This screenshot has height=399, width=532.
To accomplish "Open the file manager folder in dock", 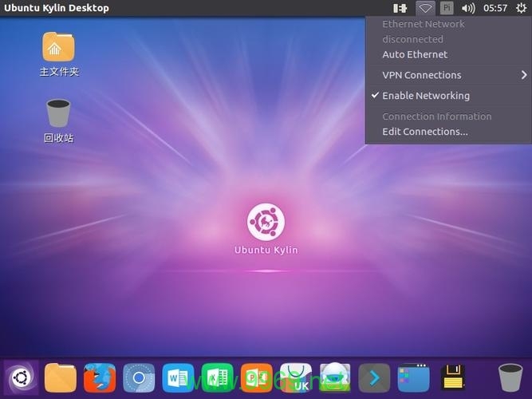I will 61,377.
